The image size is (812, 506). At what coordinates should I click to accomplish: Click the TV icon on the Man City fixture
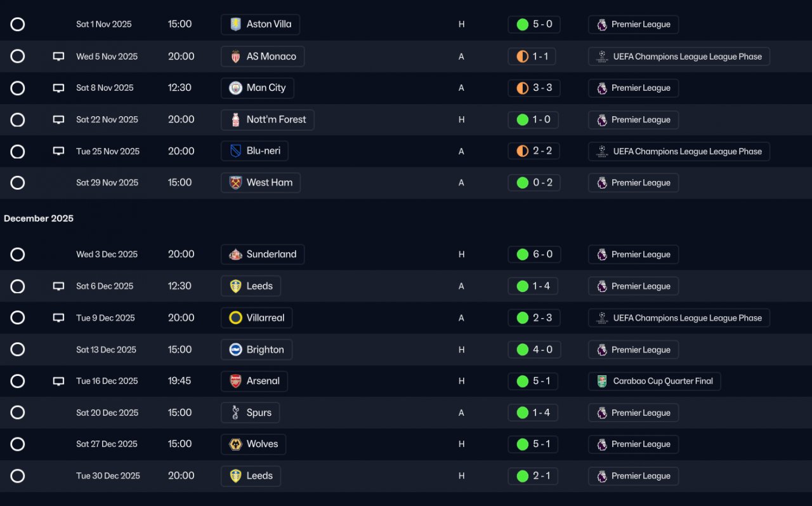coord(58,88)
